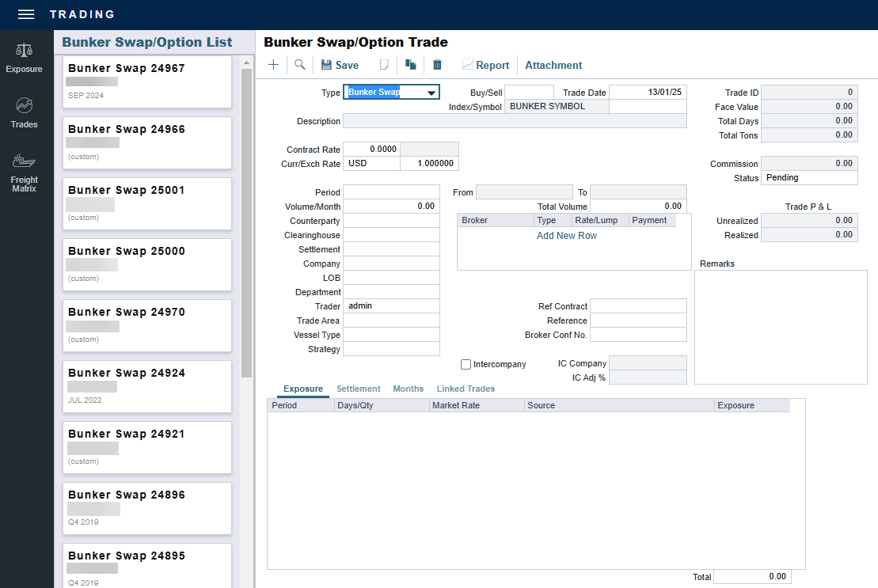The image size is (878, 588).
Task: Click Add New Row in broker table
Action: tap(567, 236)
